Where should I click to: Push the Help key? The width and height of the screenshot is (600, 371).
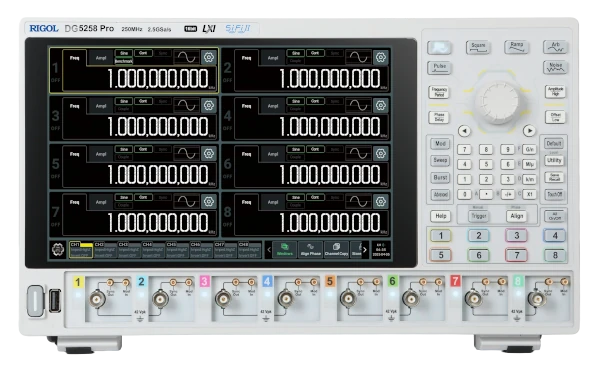[x=440, y=216]
